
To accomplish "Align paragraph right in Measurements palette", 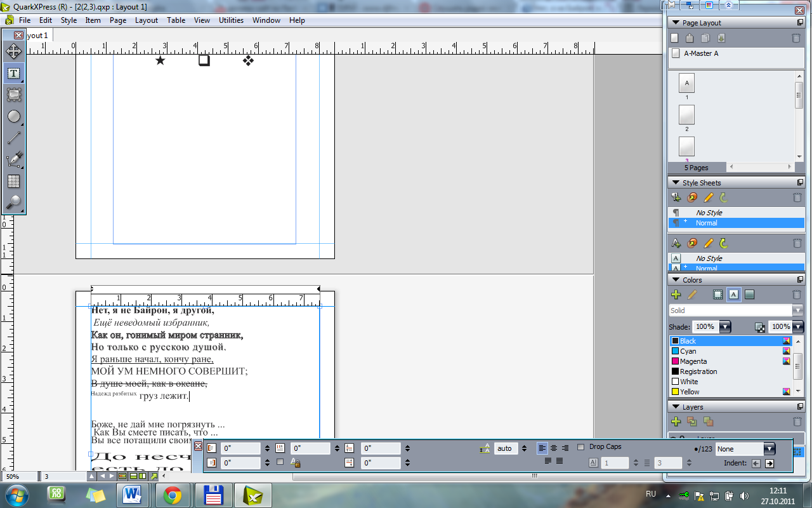I will coord(565,448).
